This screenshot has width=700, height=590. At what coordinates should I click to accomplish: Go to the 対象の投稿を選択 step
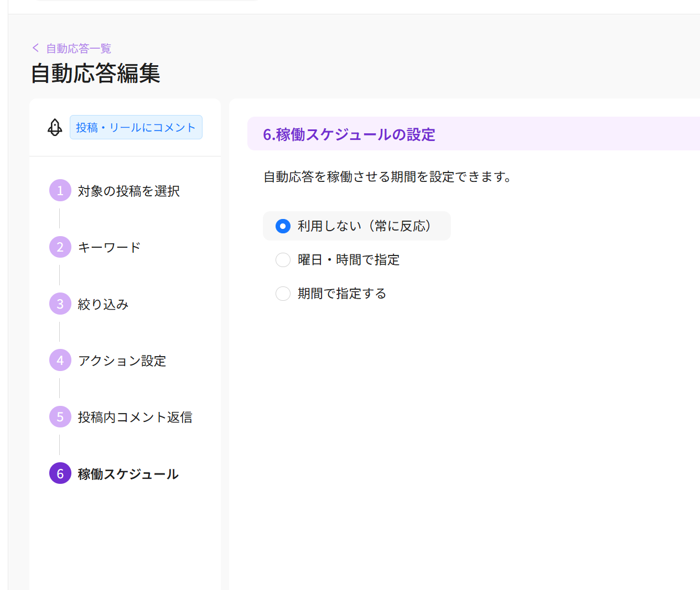pyautogui.click(x=128, y=191)
